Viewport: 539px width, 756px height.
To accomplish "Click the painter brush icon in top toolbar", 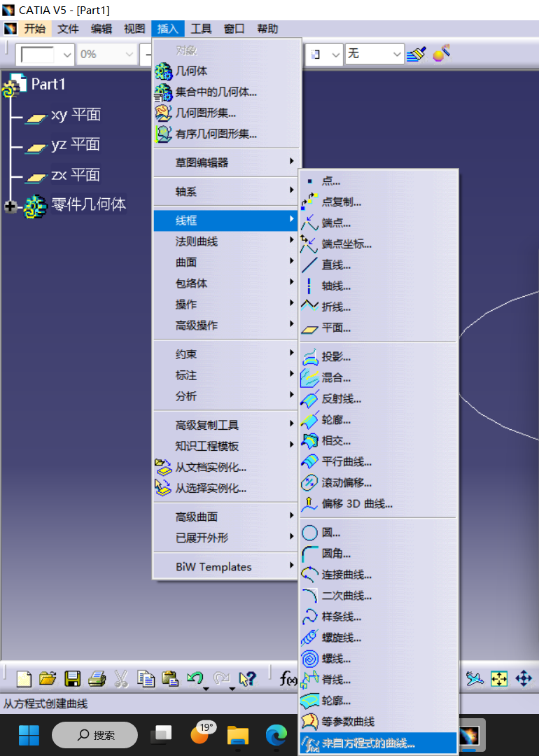I will (416, 53).
